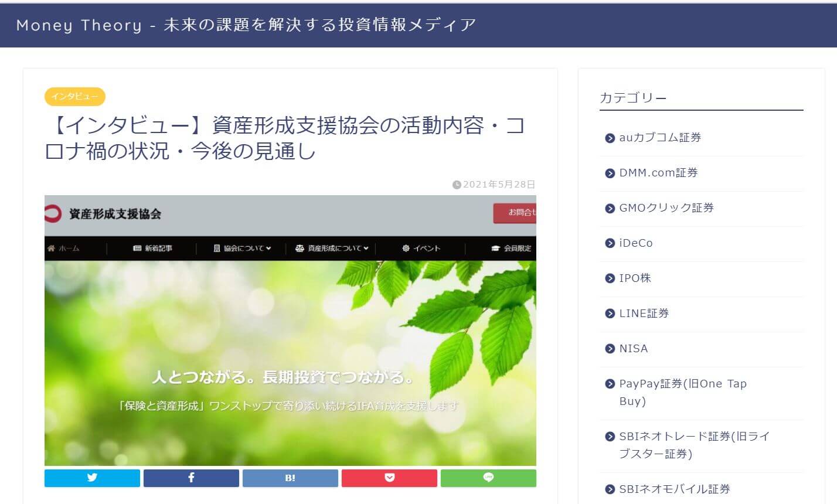Click arrow icon beside DMM.com証券
837x504 pixels.
pyautogui.click(x=610, y=173)
